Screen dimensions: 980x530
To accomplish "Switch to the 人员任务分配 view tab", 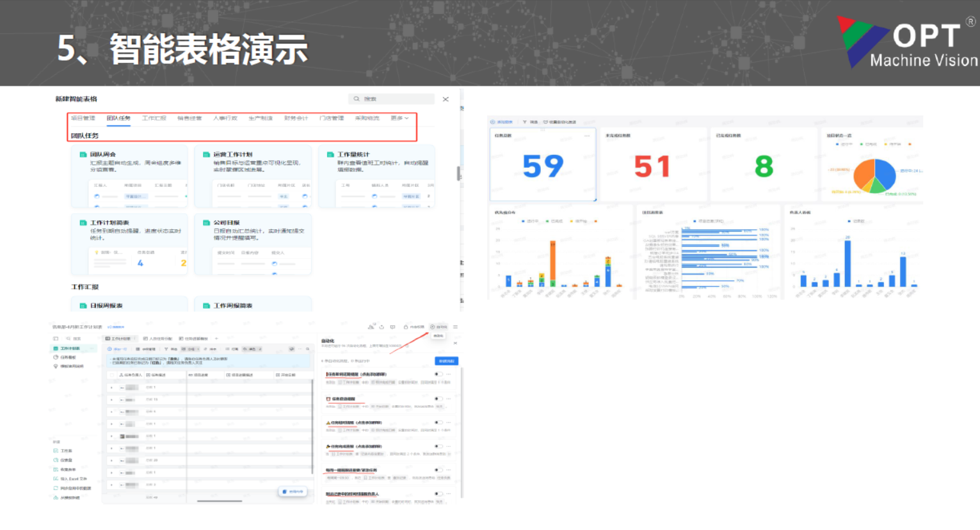I will pos(157,339).
